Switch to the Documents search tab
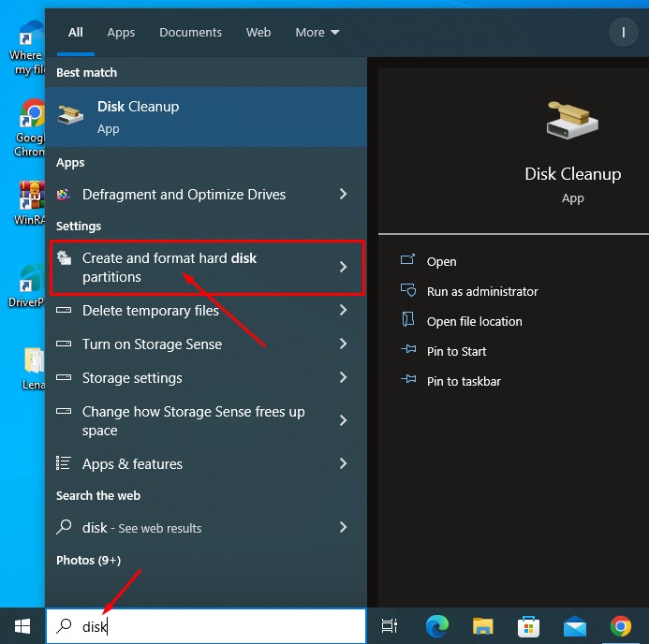The width and height of the screenshot is (649, 644). pyautogui.click(x=190, y=32)
